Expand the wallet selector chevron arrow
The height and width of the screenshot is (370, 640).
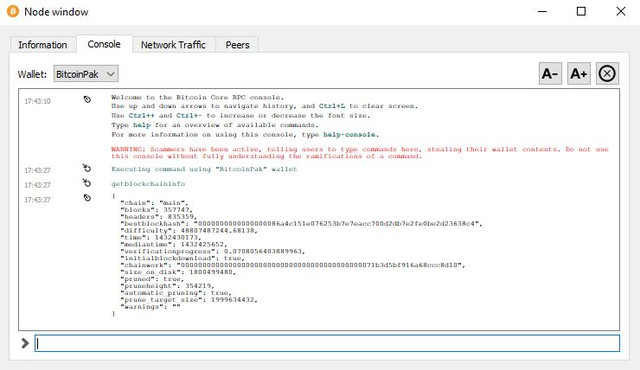110,74
